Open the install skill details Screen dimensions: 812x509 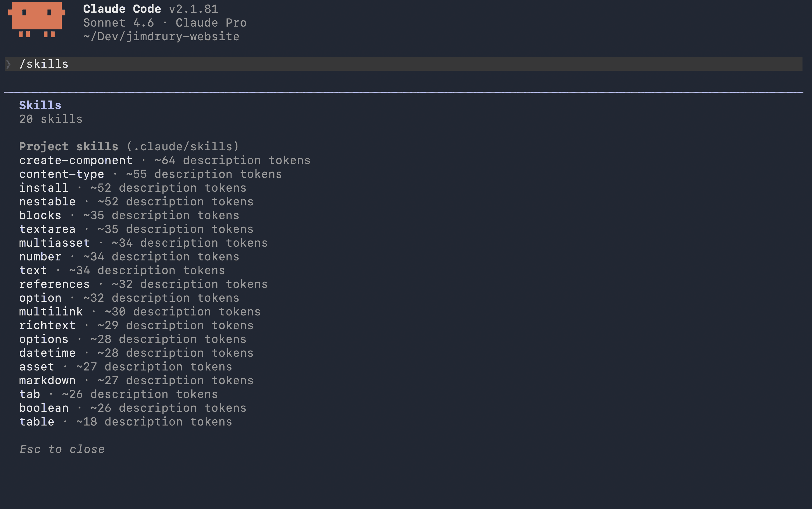pyautogui.click(x=43, y=188)
